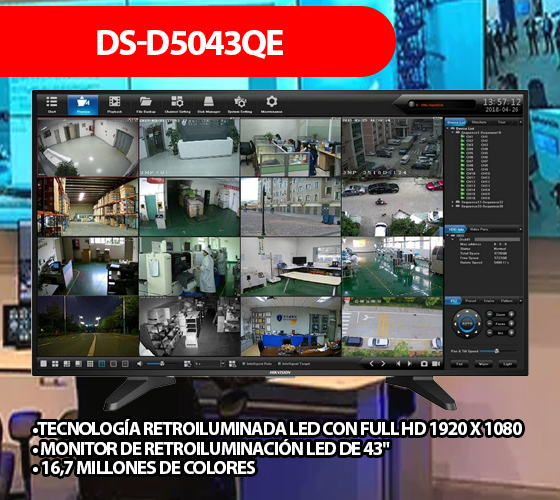Image resolution: width=560 pixels, height=500 pixels.
Task: Go to next page with right chevron
Action: pyautogui.click(x=383, y=364)
